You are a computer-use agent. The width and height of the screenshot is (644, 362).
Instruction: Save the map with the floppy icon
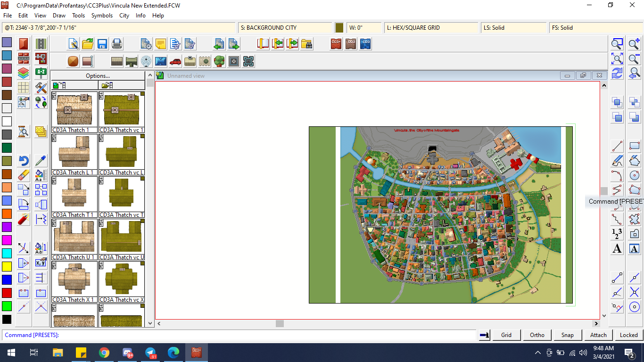pos(102,44)
